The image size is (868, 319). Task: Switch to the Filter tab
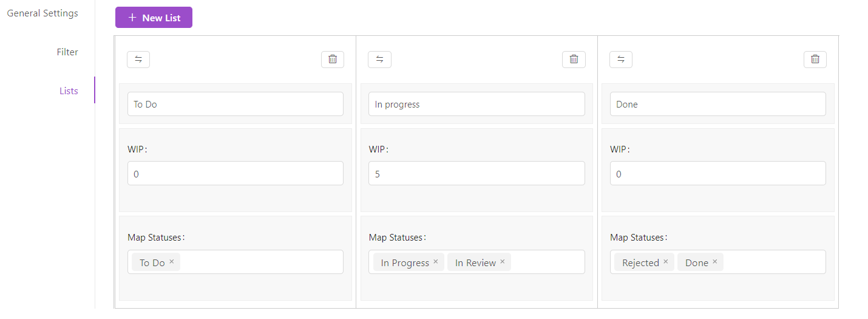67,52
